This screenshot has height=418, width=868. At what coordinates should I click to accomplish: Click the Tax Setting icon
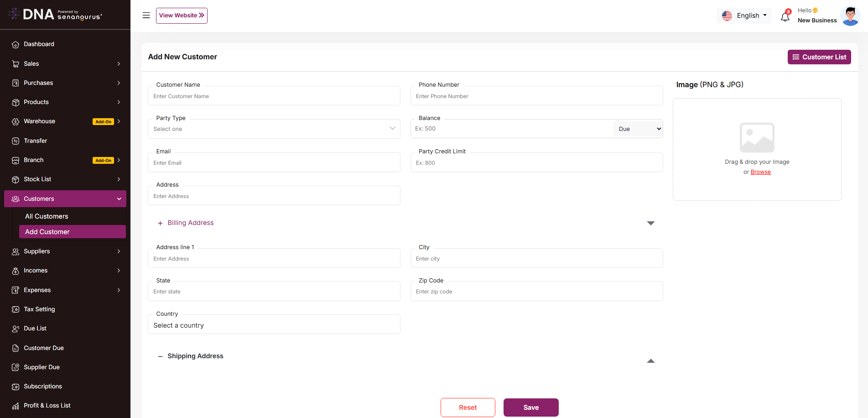click(x=16, y=309)
